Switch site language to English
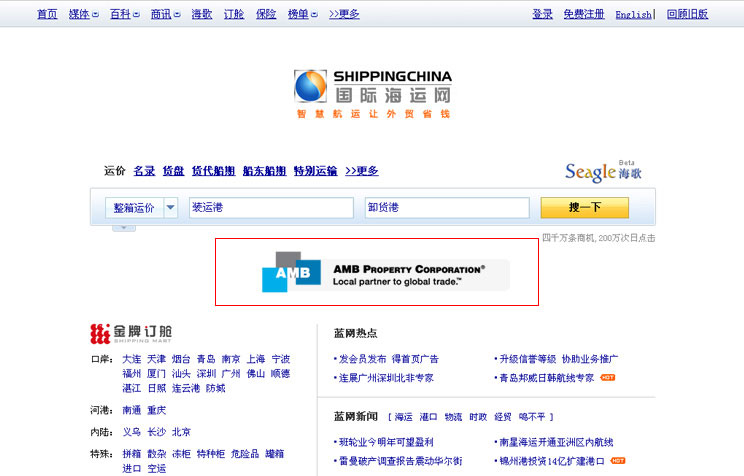Screen dimensions: 744x476 point(632,15)
